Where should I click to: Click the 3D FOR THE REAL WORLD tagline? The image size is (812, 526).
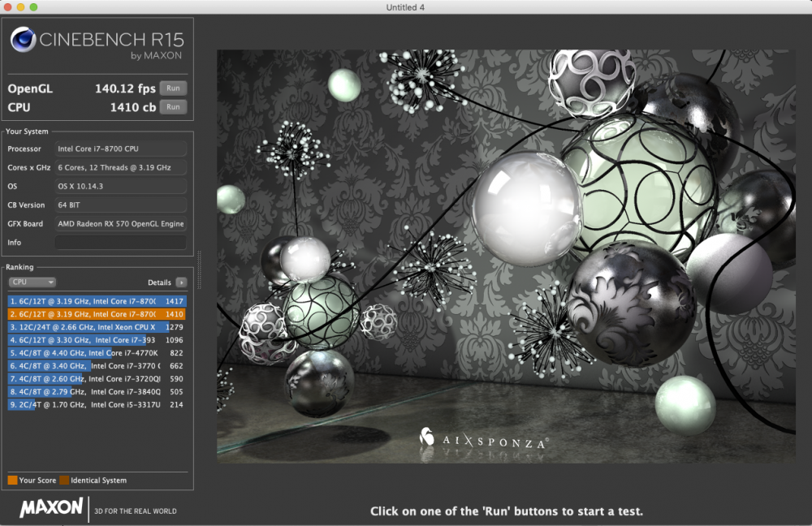[135, 511]
